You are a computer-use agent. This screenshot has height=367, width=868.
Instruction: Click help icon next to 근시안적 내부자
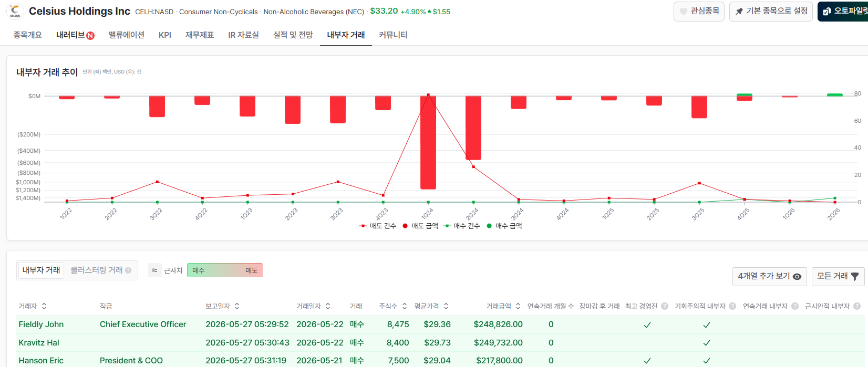[857, 306]
